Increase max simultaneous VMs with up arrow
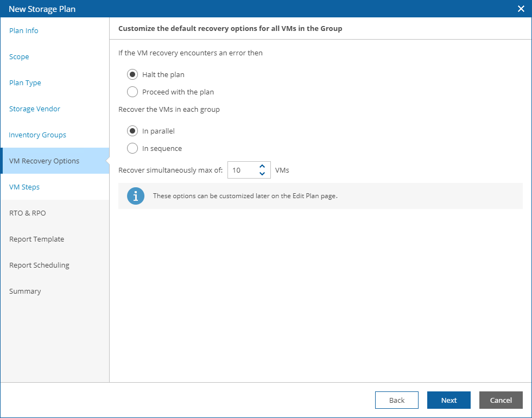The height and width of the screenshot is (418, 532). point(262,166)
